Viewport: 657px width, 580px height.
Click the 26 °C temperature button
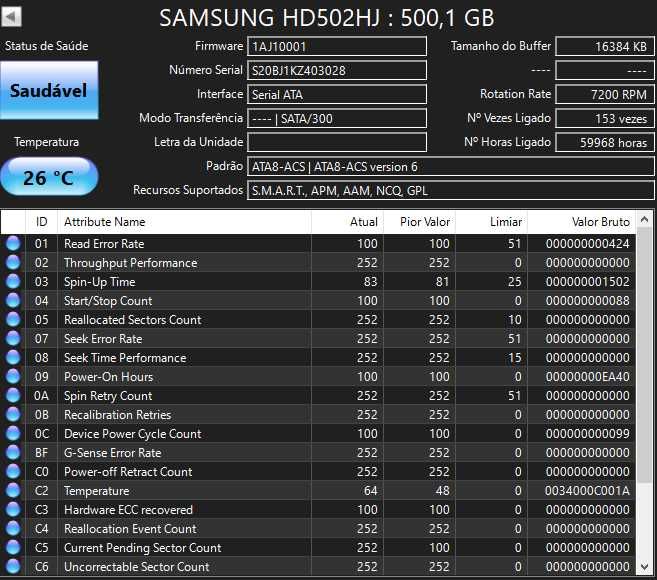tap(49, 177)
